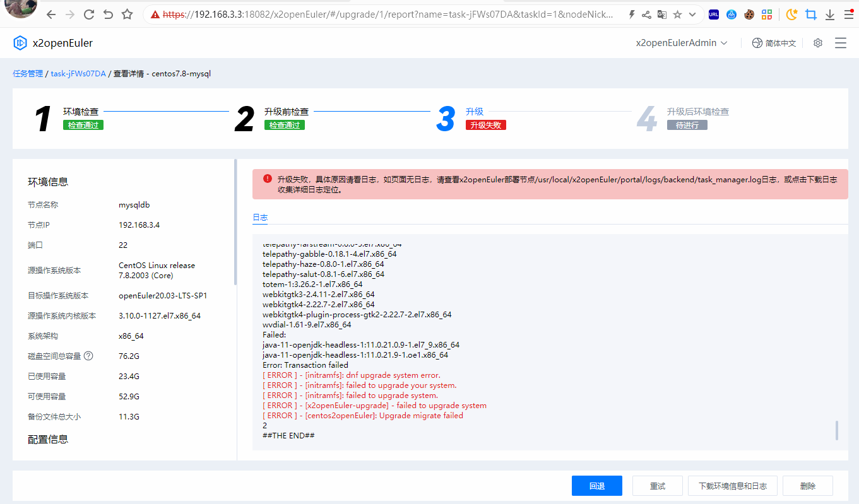859x504 pixels.
Task: Open browser downloads arrow icon
Action: (830, 14)
